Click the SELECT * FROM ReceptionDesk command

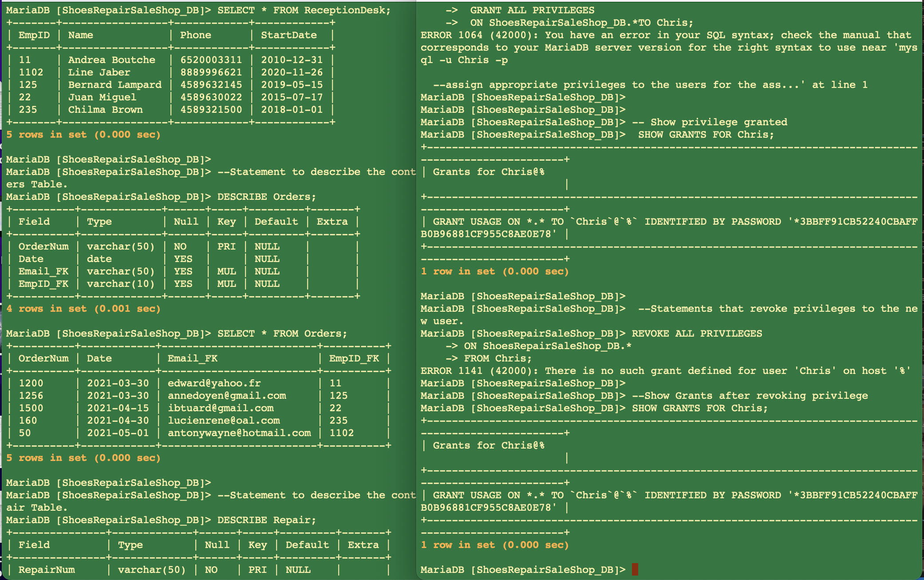click(x=304, y=10)
